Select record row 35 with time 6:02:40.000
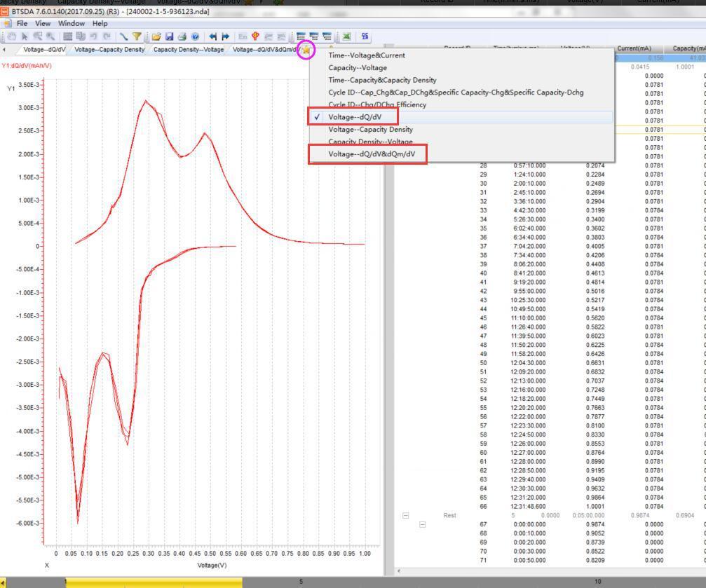 point(550,228)
